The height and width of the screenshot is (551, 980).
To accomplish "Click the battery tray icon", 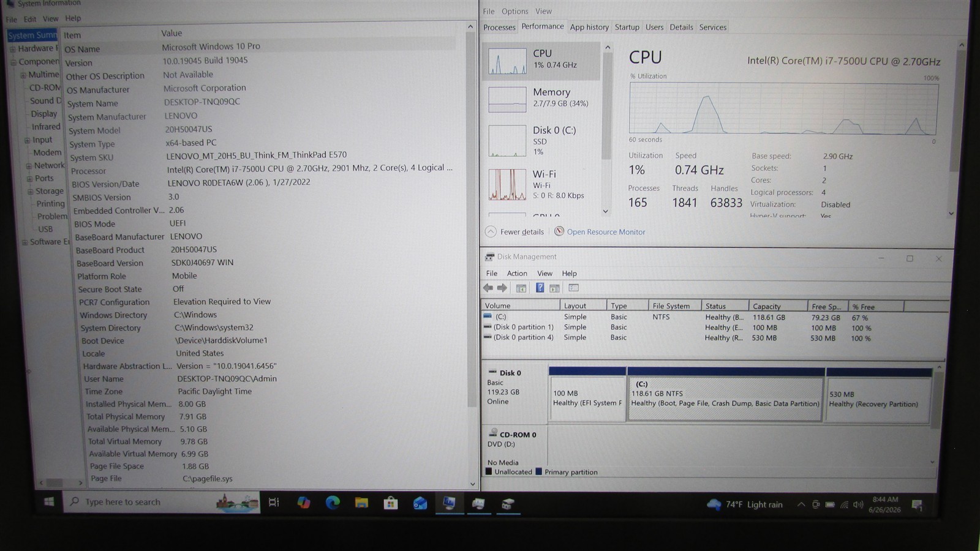I will 830,505.
